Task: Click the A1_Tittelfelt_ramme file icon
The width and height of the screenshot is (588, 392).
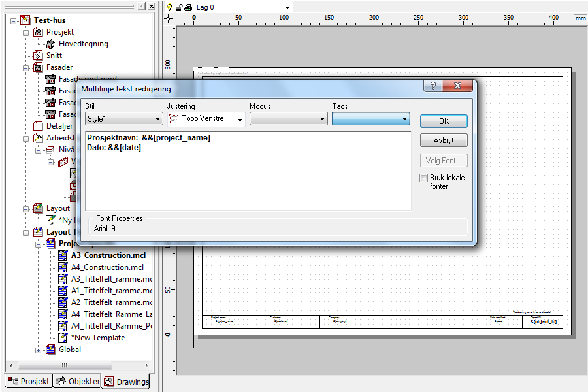Action: pos(63,291)
